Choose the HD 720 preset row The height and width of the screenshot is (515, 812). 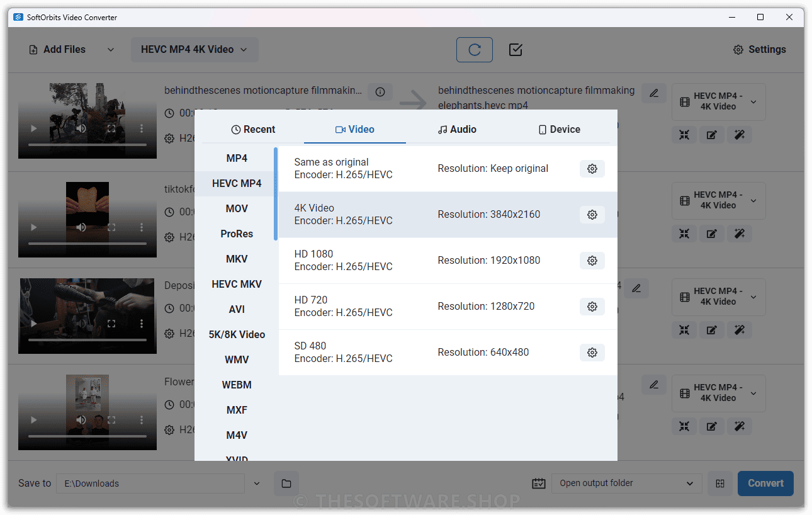448,307
